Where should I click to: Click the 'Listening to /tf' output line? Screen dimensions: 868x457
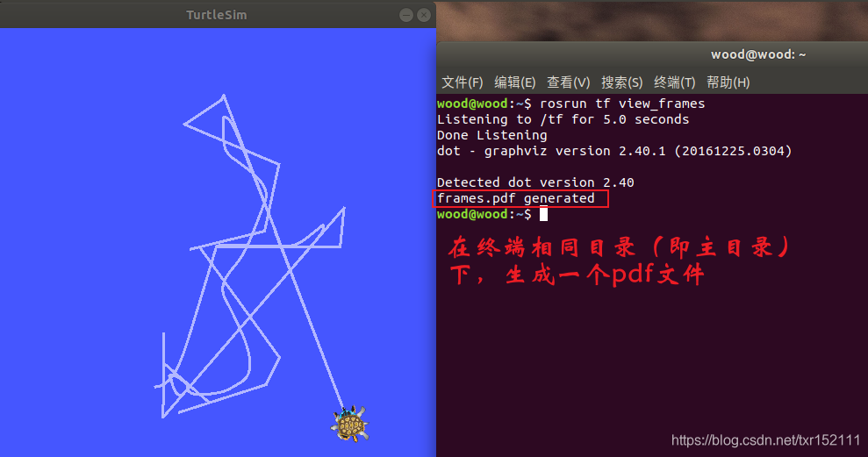(563, 119)
